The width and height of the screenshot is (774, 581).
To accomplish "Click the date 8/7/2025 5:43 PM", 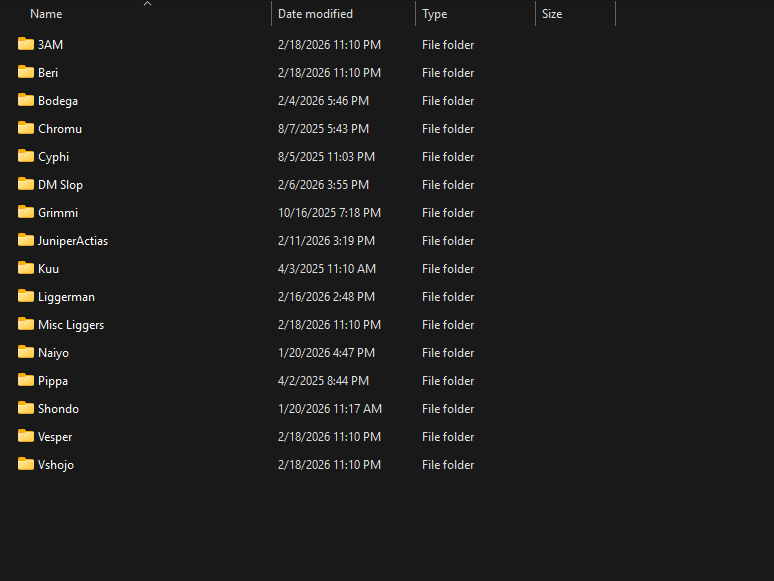I will click(323, 129).
